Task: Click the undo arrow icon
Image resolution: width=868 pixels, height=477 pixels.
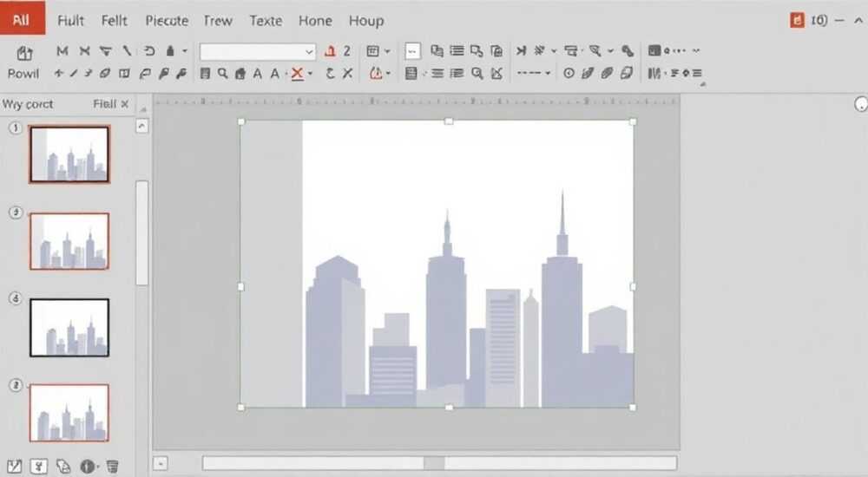Action: click(149, 51)
